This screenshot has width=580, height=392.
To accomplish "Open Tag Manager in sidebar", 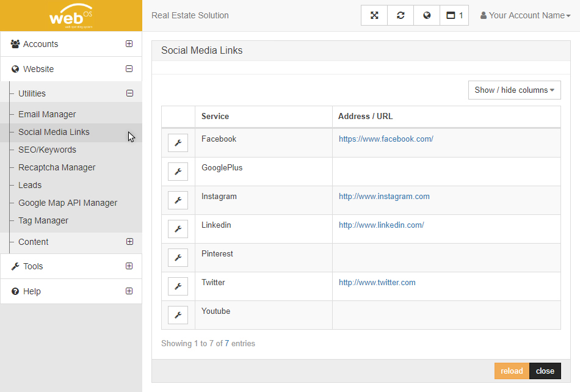I will coord(43,221).
